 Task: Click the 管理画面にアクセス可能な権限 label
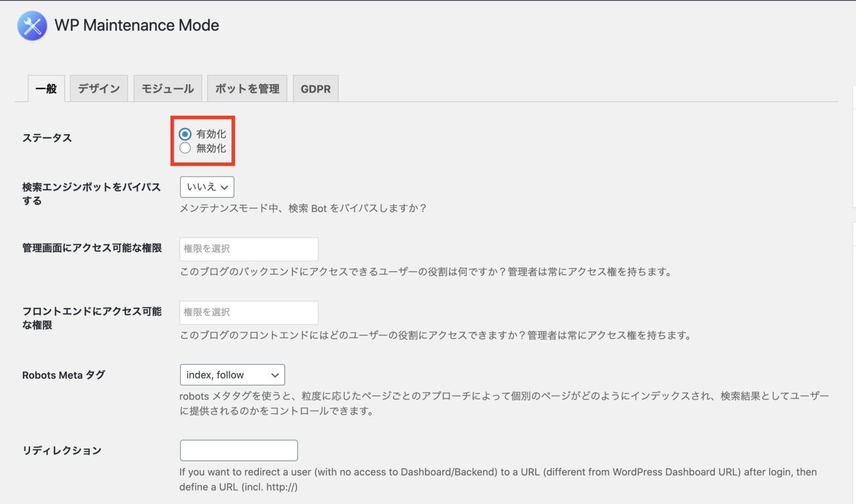[x=92, y=248]
